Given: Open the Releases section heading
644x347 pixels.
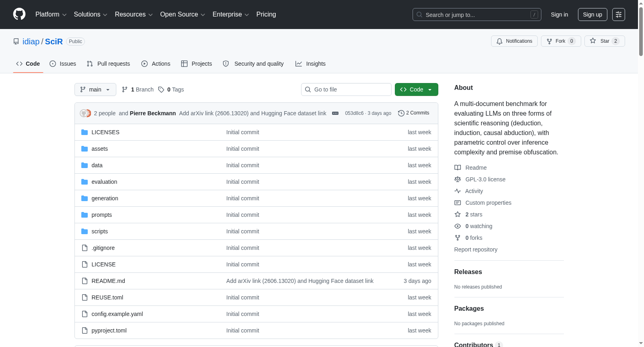Looking at the screenshot, I should point(468,272).
